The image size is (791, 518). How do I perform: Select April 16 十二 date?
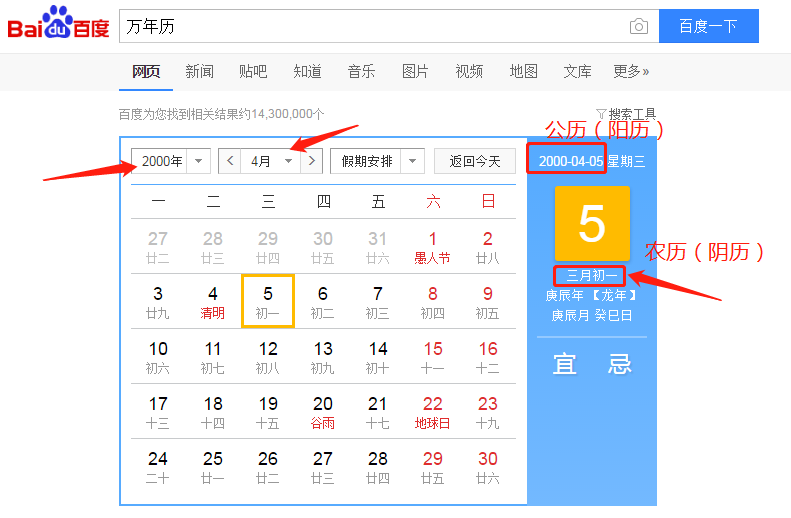pyautogui.click(x=487, y=357)
